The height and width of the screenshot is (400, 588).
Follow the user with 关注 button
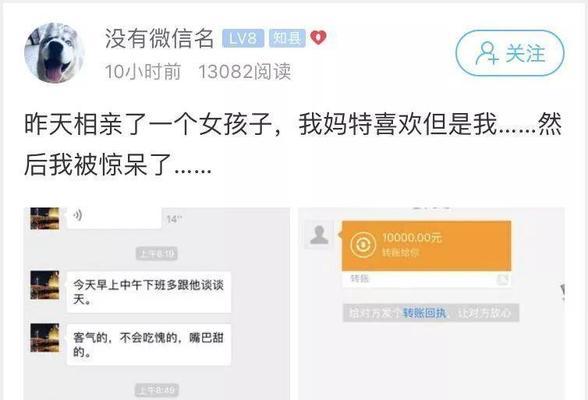click(510, 53)
